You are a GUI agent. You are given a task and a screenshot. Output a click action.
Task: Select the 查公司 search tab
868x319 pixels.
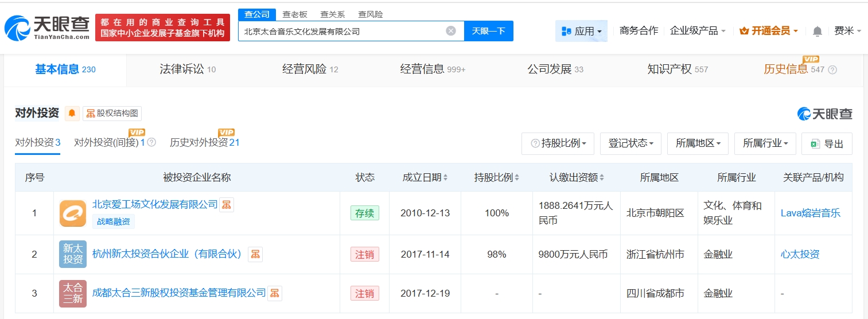tap(257, 14)
